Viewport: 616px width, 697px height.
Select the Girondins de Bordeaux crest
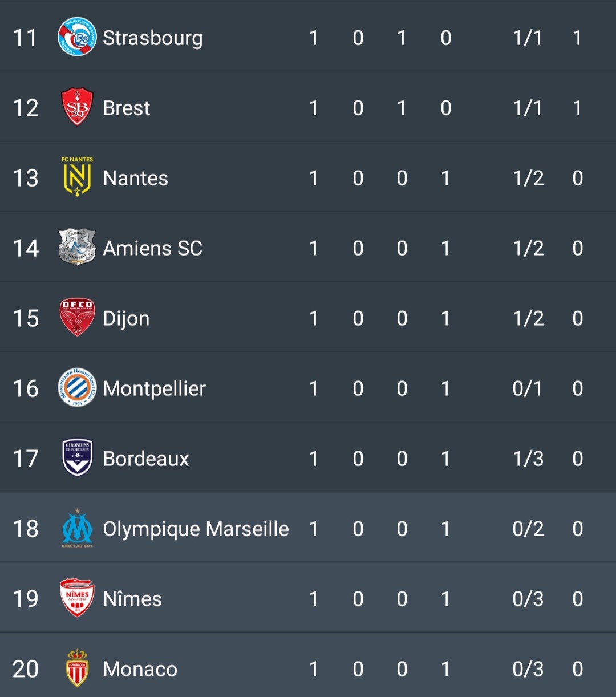click(x=77, y=457)
